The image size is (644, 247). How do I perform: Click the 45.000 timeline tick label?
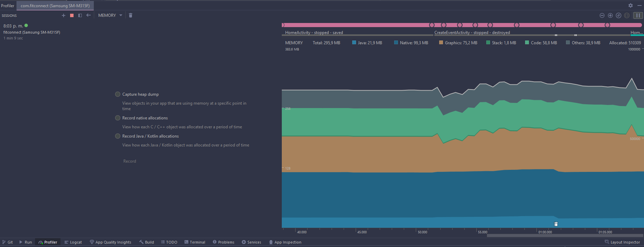[362, 232]
